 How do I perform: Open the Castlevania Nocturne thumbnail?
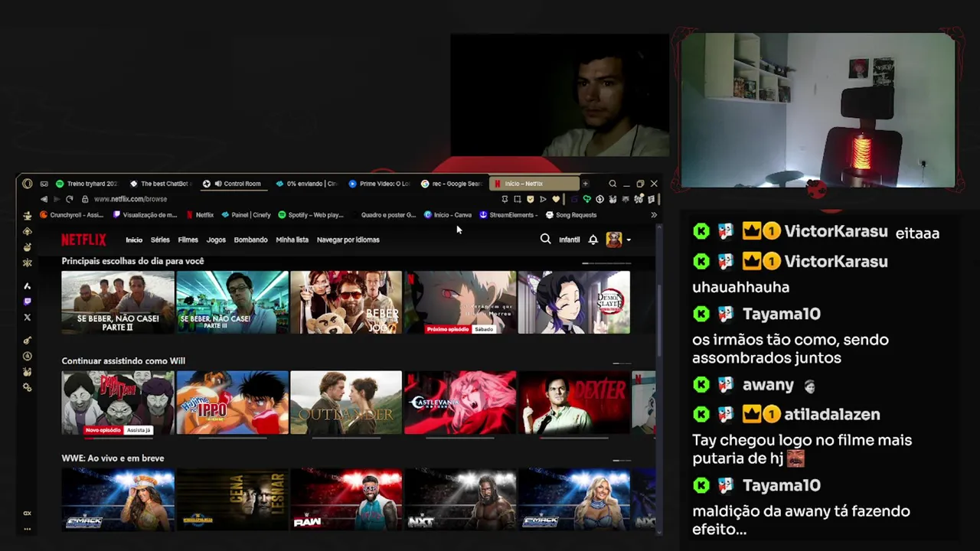460,403
